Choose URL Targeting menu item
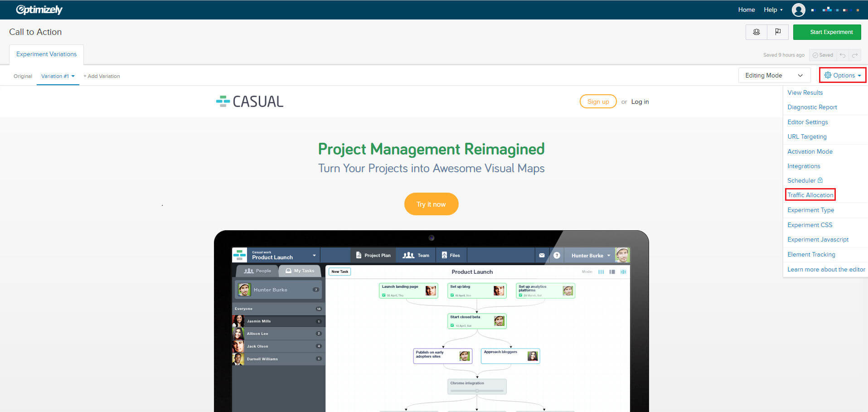The height and width of the screenshot is (412, 868). 807,136
